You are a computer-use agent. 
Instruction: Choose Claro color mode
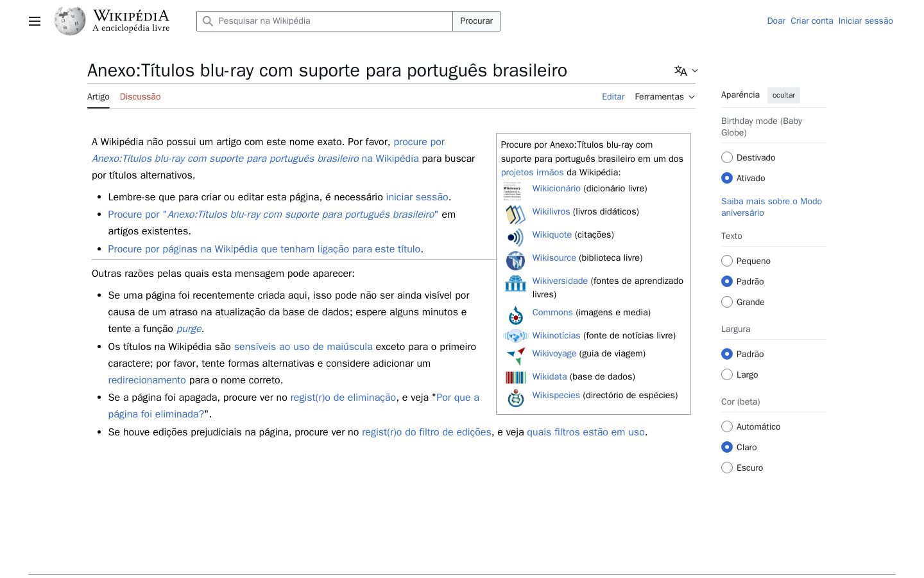pos(727,447)
